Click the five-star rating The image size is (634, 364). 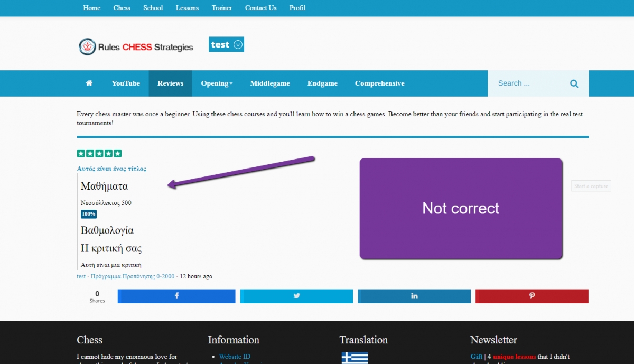[x=99, y=154]
